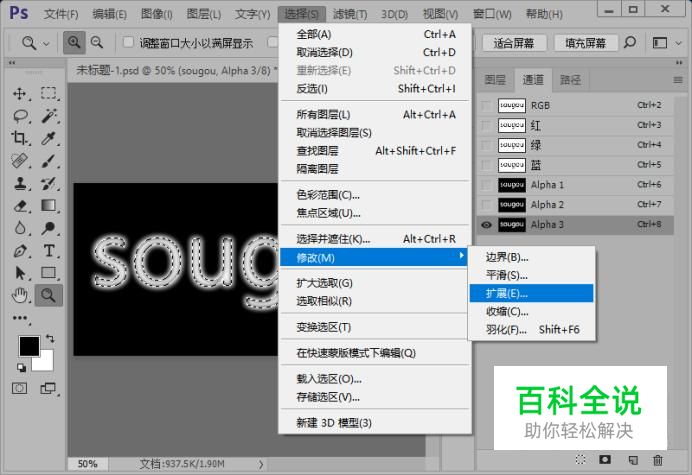Click the 50% zoom level field
This screenshot has height=475, width=692.
[x=87, y=464]
